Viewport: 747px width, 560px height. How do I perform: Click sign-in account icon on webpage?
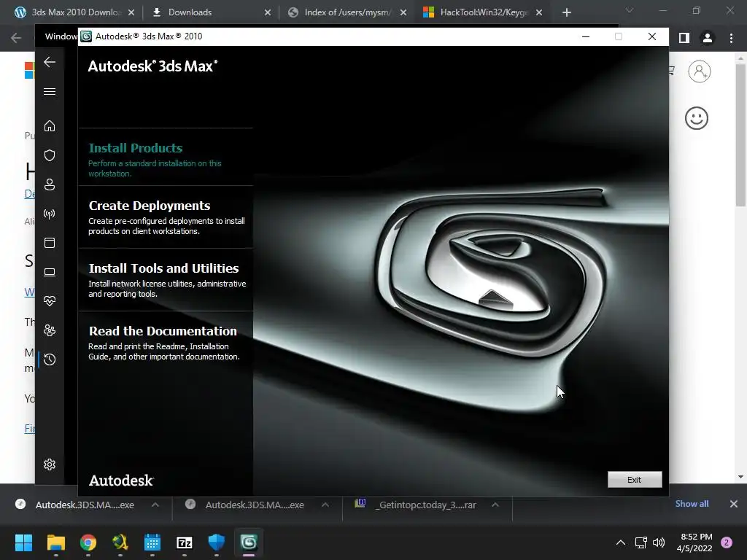(700, 71)
